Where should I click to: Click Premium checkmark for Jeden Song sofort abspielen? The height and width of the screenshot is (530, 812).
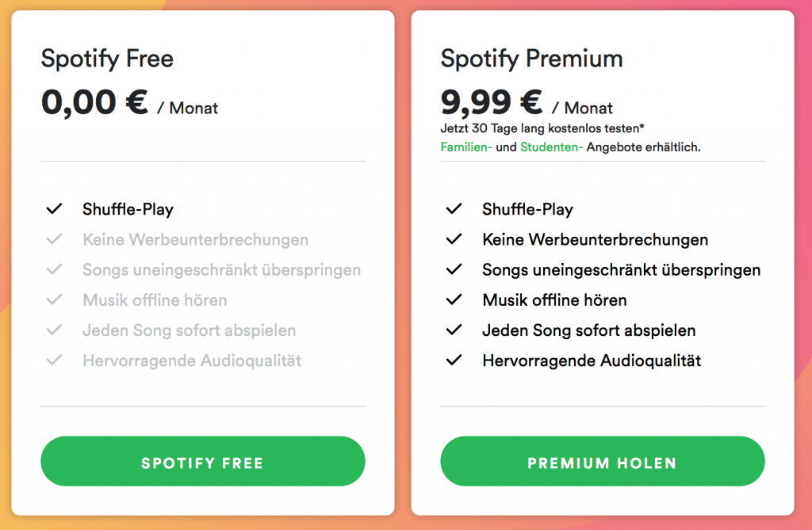(454, 330)
